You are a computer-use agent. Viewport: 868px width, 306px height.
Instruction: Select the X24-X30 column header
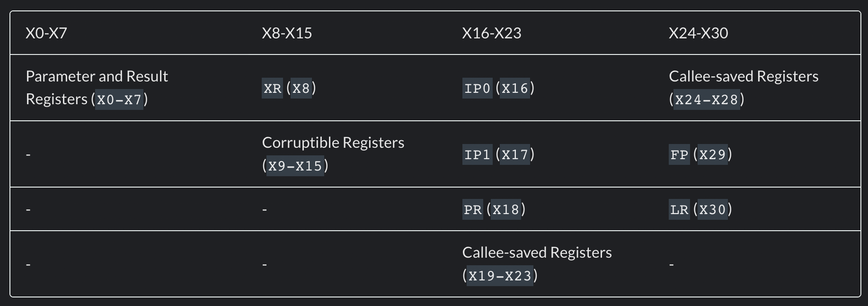coord(698,33)
